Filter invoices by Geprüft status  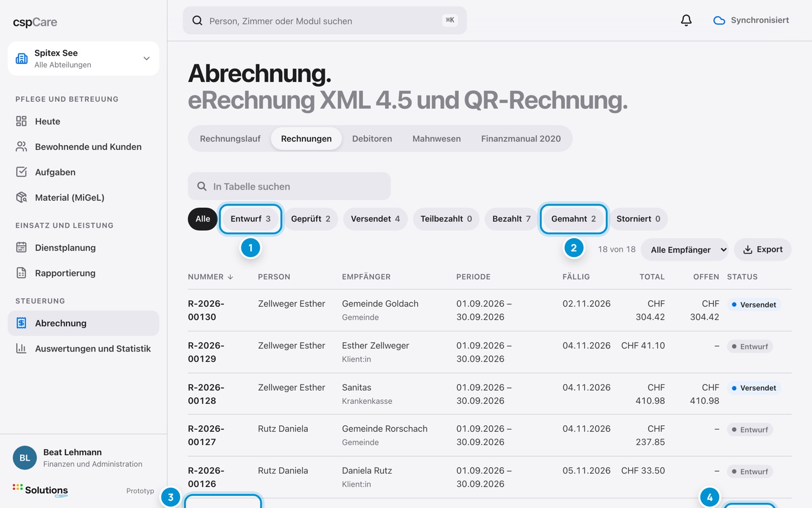tap(311, 219)
